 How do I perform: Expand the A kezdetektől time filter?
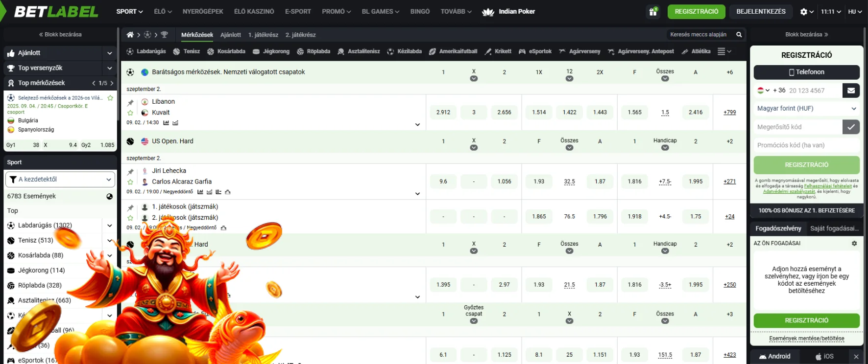pyautogui.click(x=60, y=180)
